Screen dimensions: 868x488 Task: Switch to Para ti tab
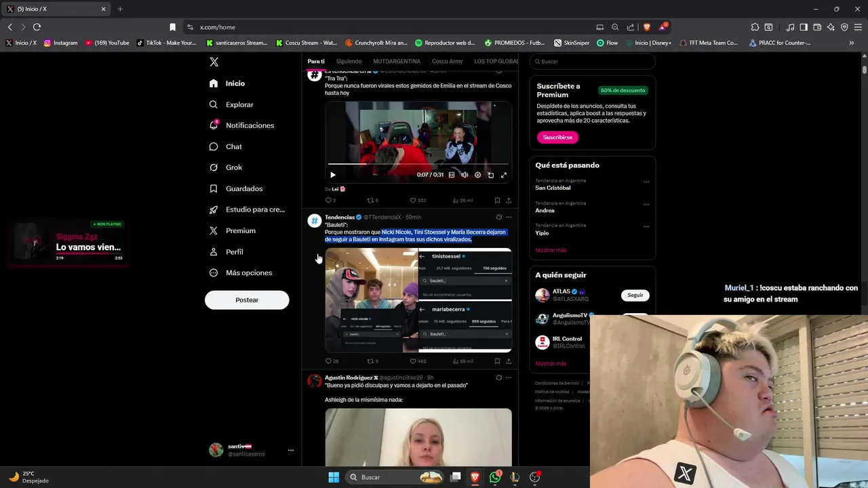pyautogui.click(x=316, y=61)
